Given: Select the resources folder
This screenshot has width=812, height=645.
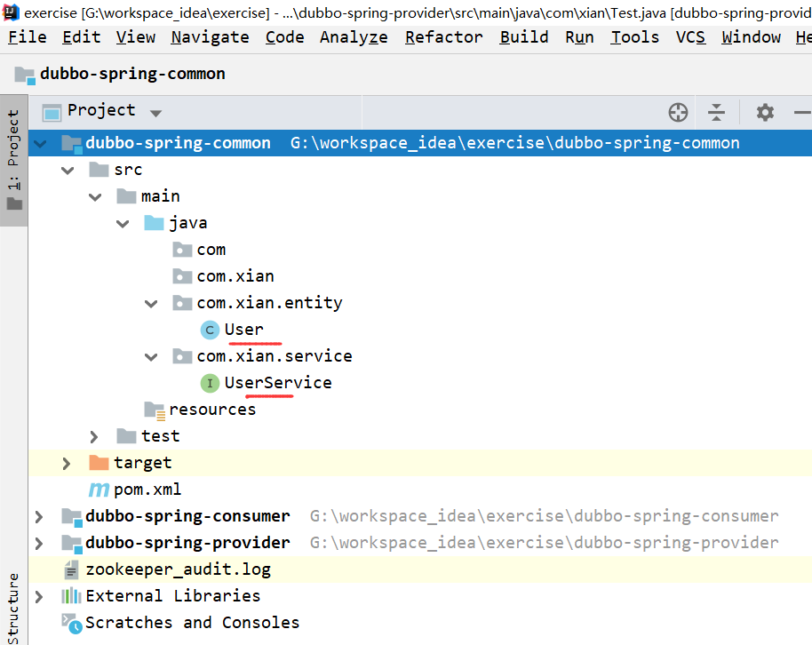Looking at the screenshot, I should click(211, 410).
